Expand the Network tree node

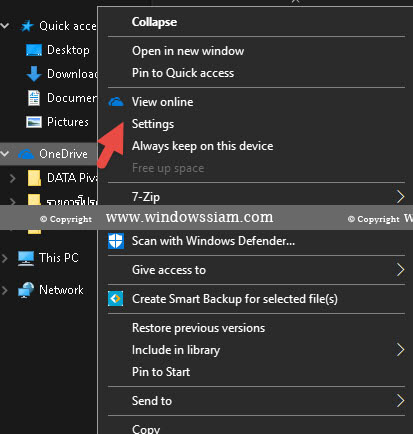[5, 290]
